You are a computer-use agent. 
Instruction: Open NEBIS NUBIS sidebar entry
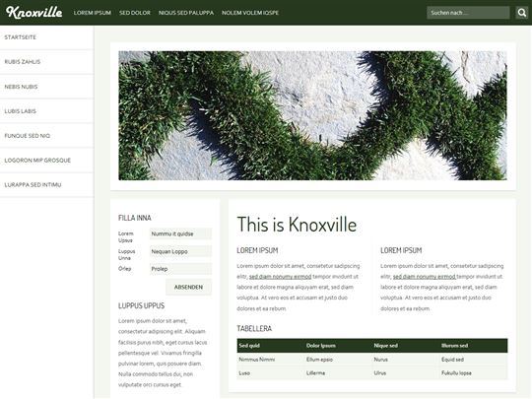click(x=47, y=87)
